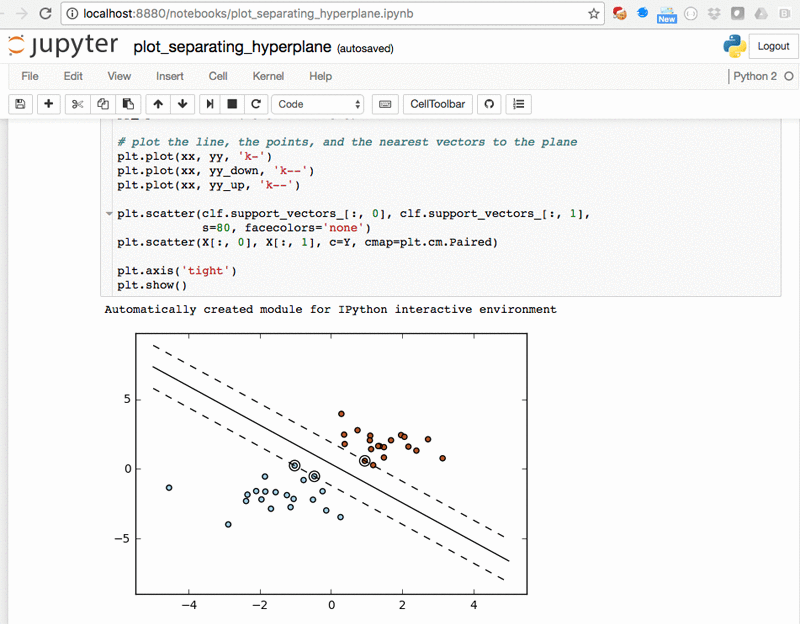Open the Code cell type dropdown
Viewport: 800px width, 624px height.
317,104
